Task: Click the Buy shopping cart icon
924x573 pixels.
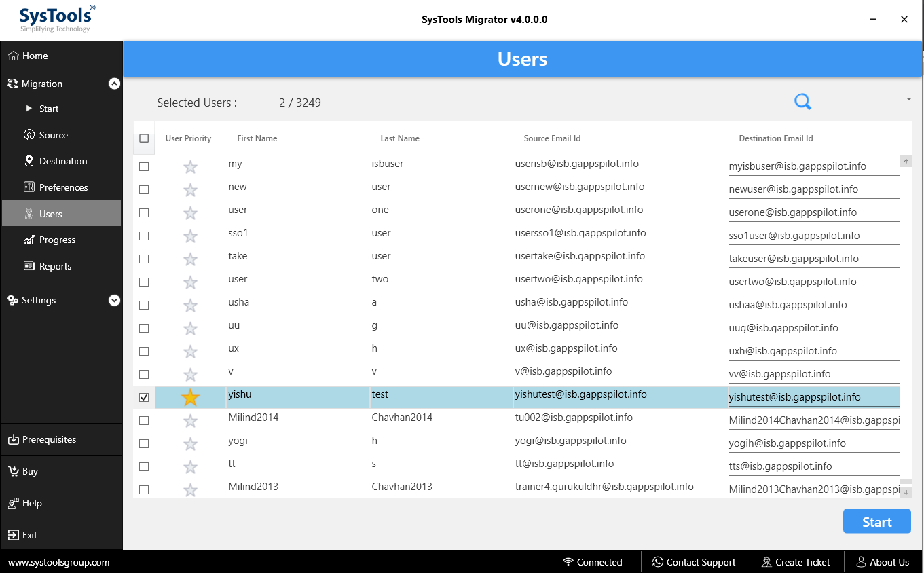Action: tap(13, 471)
